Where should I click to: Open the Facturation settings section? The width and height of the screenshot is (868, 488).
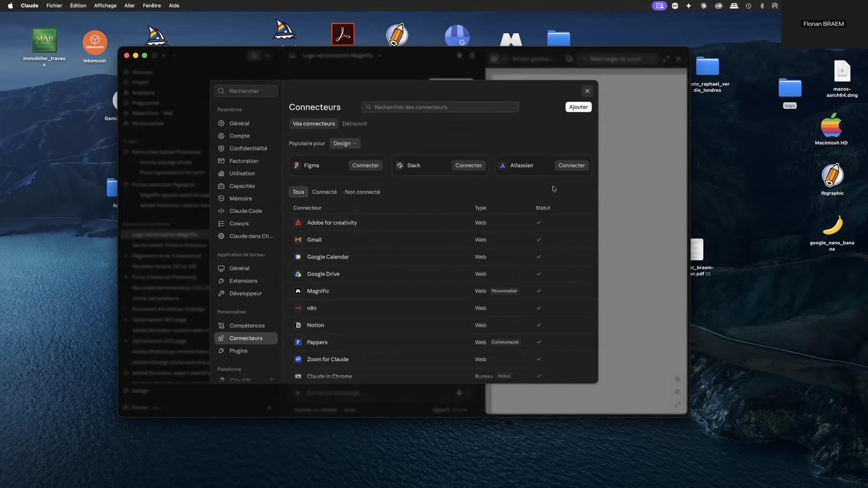coord(246,161)
